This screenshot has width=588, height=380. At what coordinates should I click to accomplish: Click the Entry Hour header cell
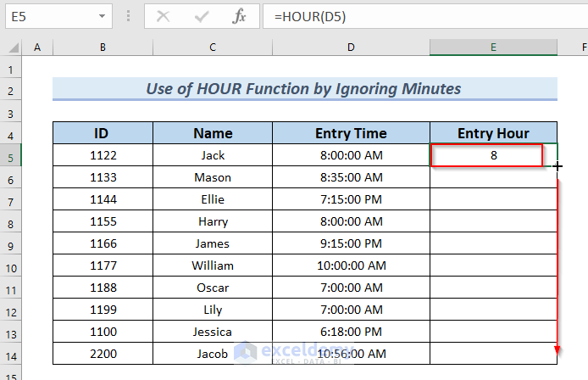(493, 133)
